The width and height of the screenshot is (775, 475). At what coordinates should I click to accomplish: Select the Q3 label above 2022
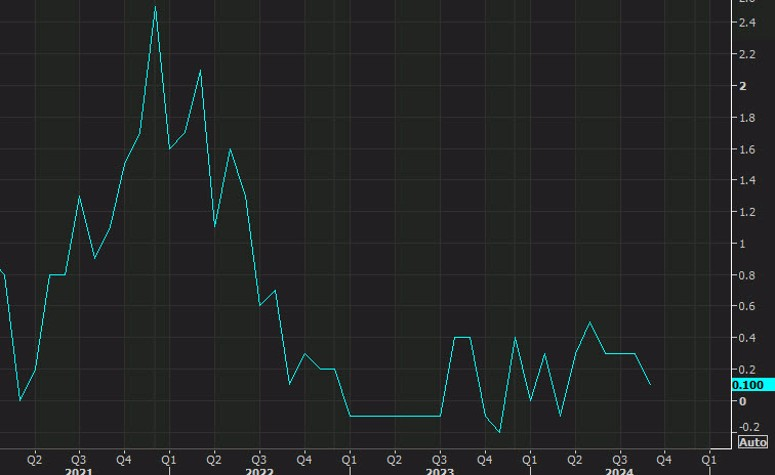pyautogui.click(x=259, y=460)
